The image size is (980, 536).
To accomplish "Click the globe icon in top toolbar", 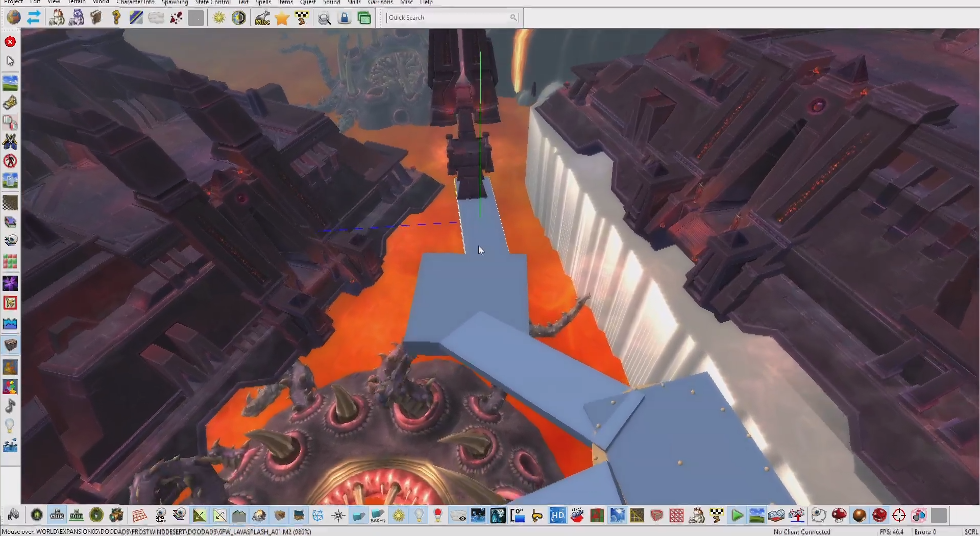I will 14,18.
